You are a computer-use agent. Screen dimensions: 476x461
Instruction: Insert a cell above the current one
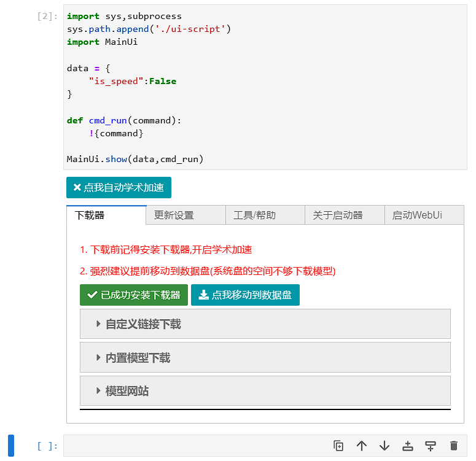coord(407,446)
